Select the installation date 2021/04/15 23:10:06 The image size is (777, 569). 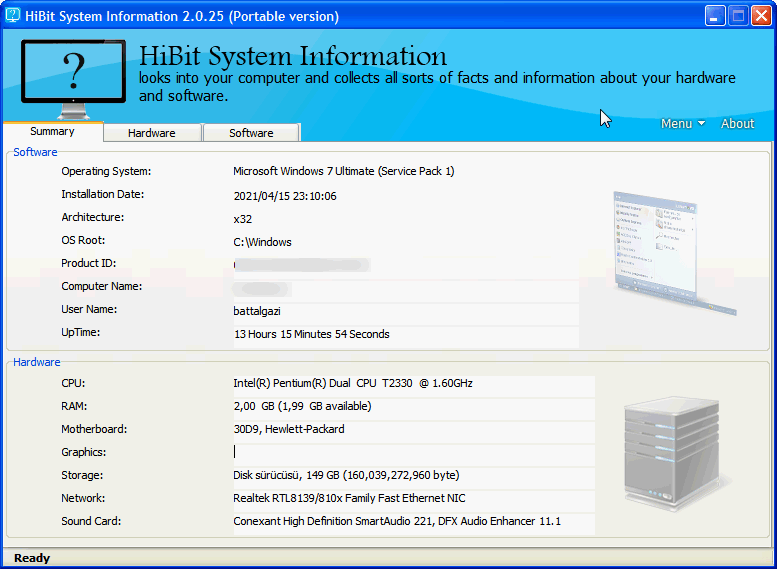[x=285, y=196]
